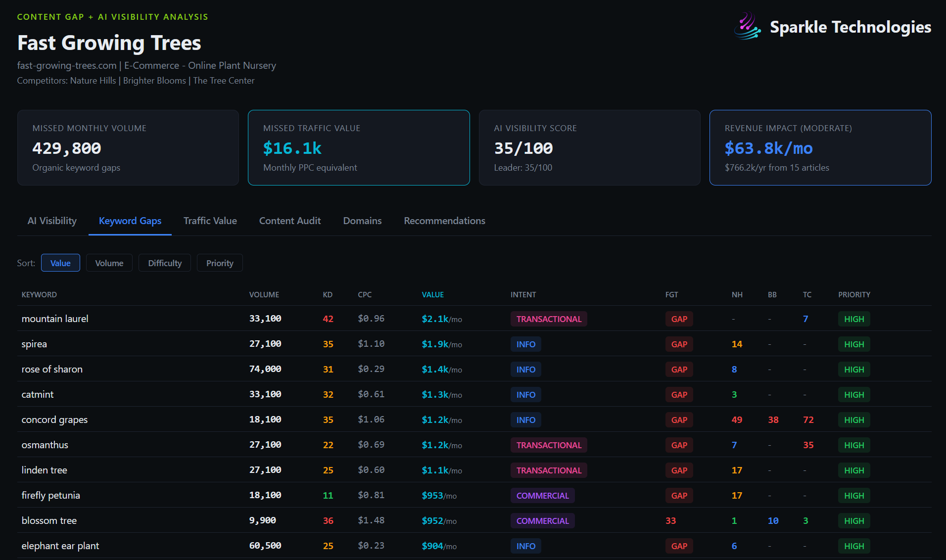This screenshot has width=946, height=560.
Task: Sort keywords by Value
Action: pyautogui.click(x=60, y=263)
